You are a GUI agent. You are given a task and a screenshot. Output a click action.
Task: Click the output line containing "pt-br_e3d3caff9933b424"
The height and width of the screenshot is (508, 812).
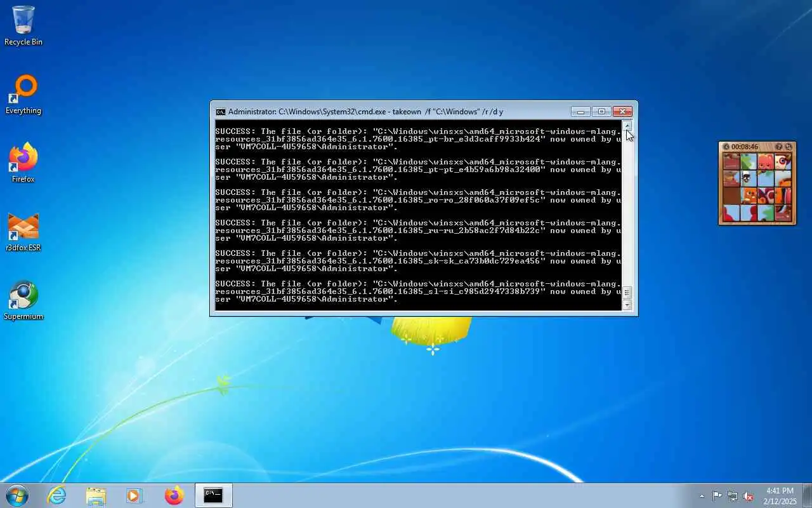418,139
